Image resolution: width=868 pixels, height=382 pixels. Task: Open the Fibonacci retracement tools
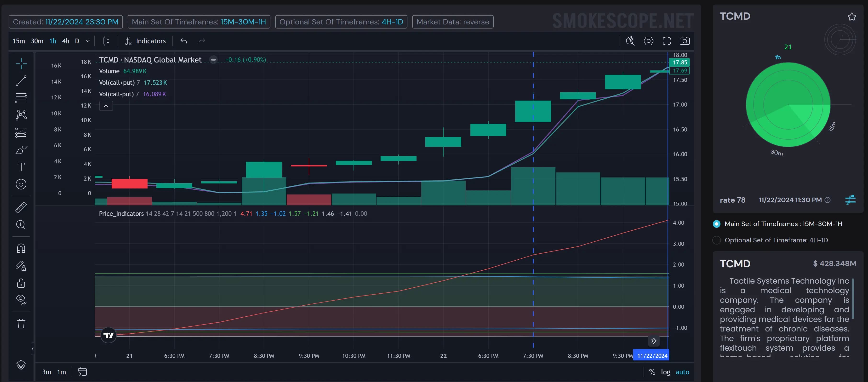(x=21, y=98)
